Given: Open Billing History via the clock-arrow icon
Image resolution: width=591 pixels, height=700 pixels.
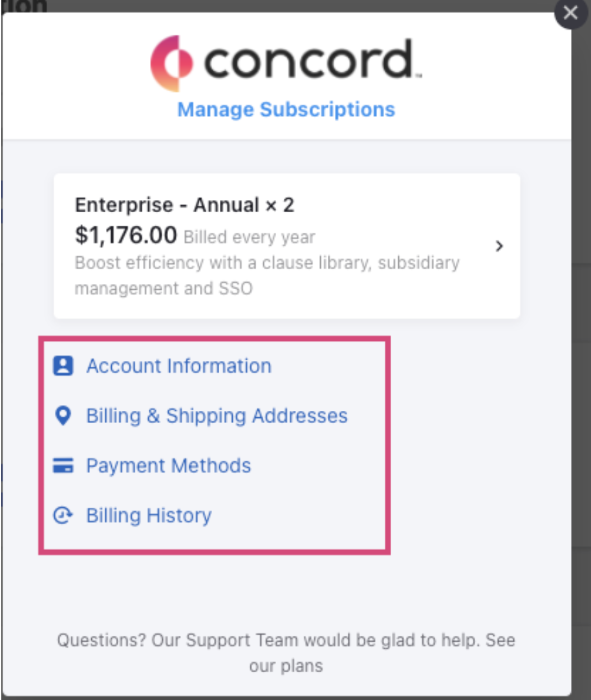Looking at the screenshot, I should click(63, 515).
